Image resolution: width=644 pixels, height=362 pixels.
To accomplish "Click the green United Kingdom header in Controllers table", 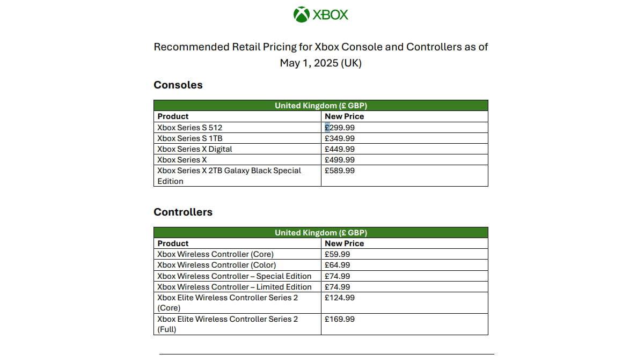I will pos(321,233).
